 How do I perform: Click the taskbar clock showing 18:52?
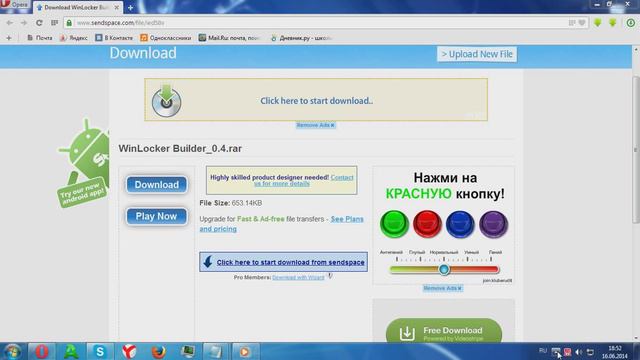(x=615, y=352)
